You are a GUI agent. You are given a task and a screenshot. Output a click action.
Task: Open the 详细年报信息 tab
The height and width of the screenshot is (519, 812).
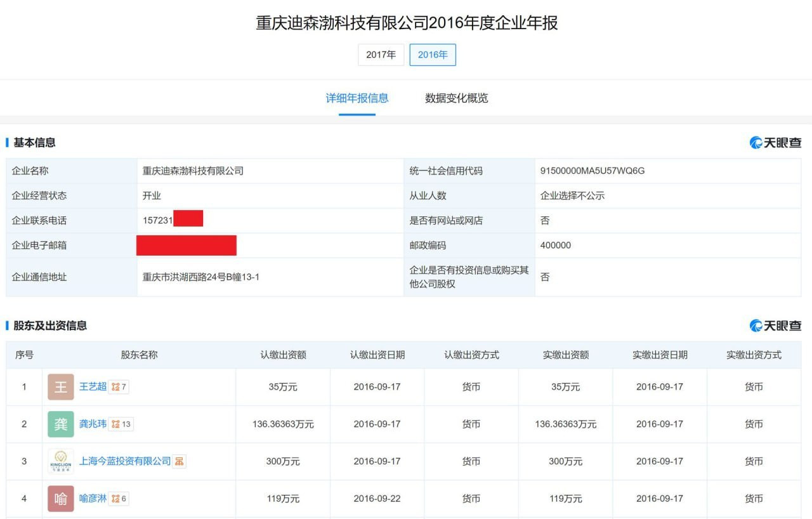(x=357, y=98)
